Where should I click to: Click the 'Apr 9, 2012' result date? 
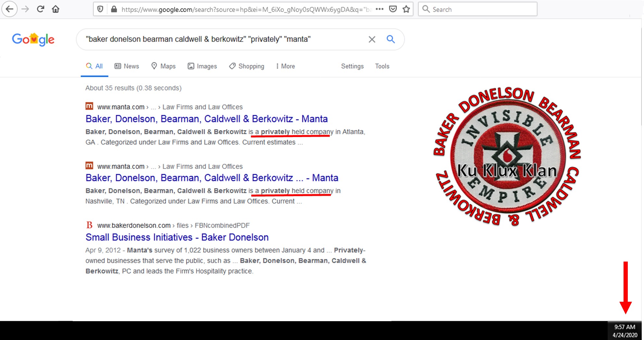(103, 250)
